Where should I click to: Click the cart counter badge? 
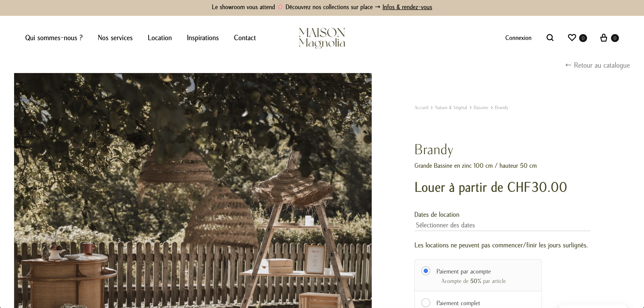pos(615,38)
